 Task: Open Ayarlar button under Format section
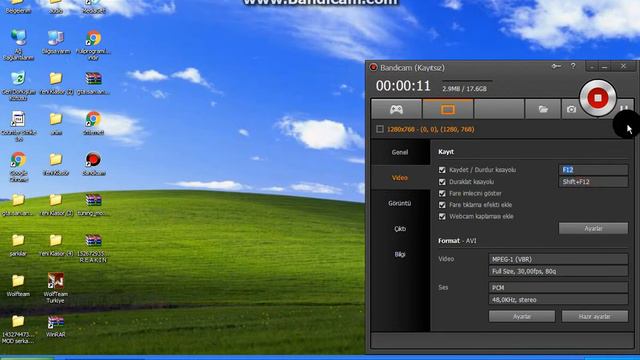point(522,316)
